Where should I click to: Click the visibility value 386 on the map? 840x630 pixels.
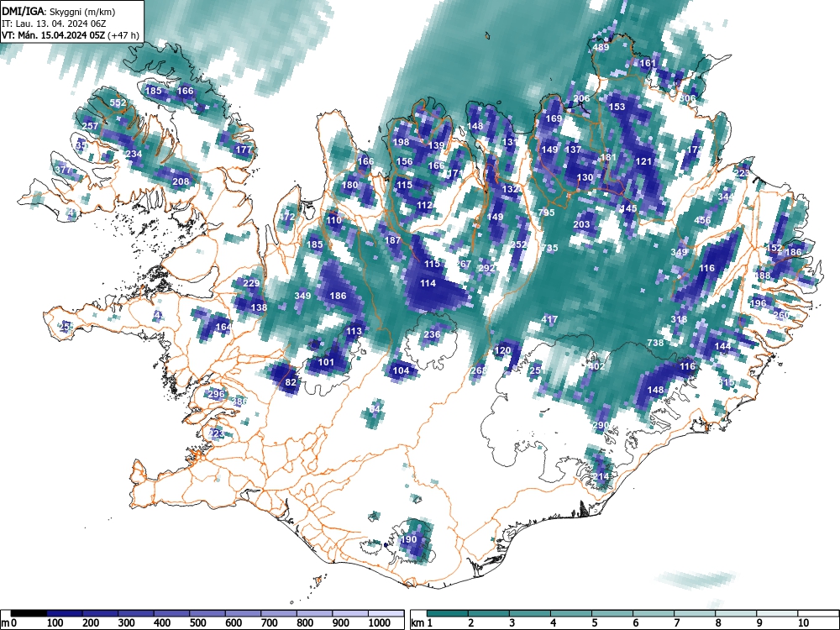pos(239,402)
